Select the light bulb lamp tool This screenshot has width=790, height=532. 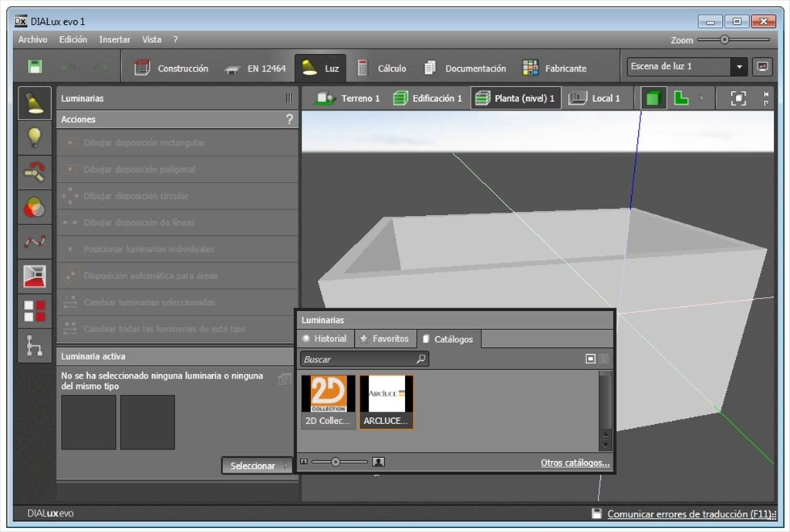tap(34, 137)
